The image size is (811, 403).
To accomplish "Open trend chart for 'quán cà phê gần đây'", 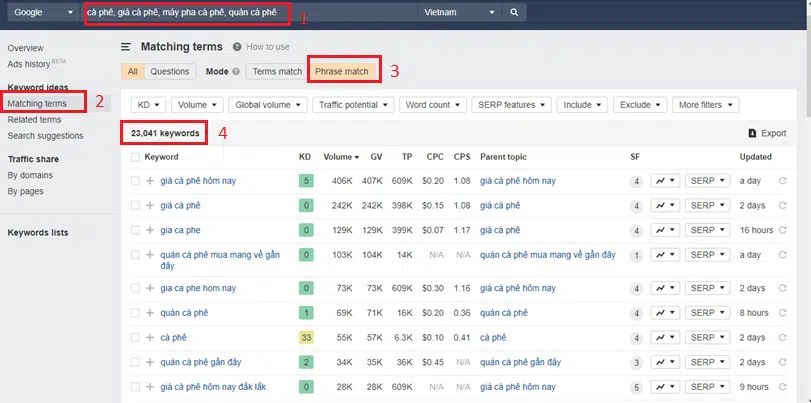I will tap(665, 362).
